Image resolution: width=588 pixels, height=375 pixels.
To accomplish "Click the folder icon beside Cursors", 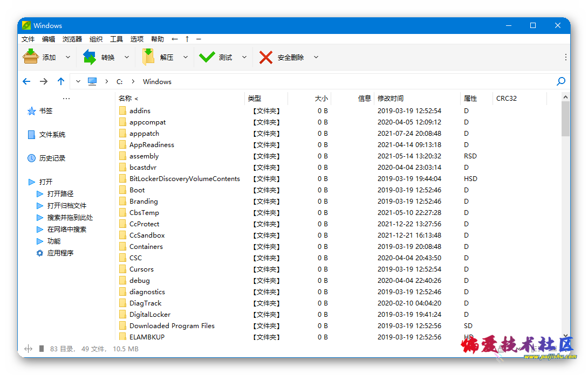I will pyautogui.click(x=122, y=269).
